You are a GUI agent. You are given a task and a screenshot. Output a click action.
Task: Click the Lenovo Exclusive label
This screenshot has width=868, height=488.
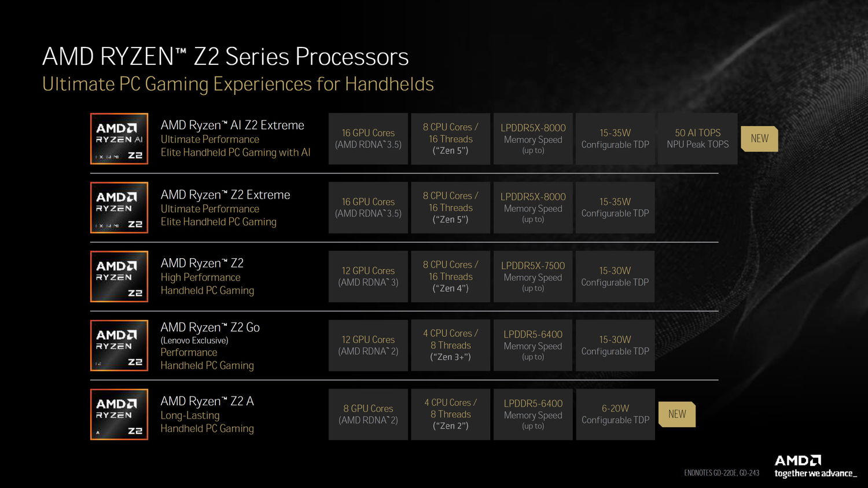tap(194, 340)
